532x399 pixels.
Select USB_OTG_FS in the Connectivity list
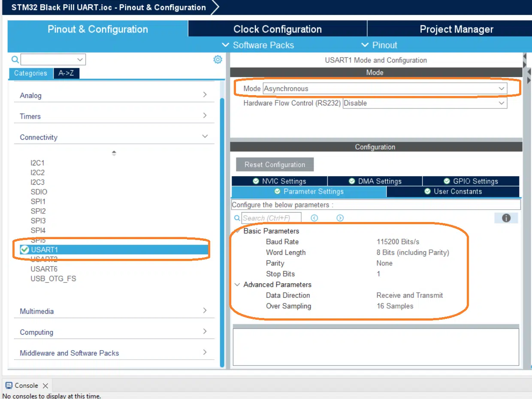[53, 279]
